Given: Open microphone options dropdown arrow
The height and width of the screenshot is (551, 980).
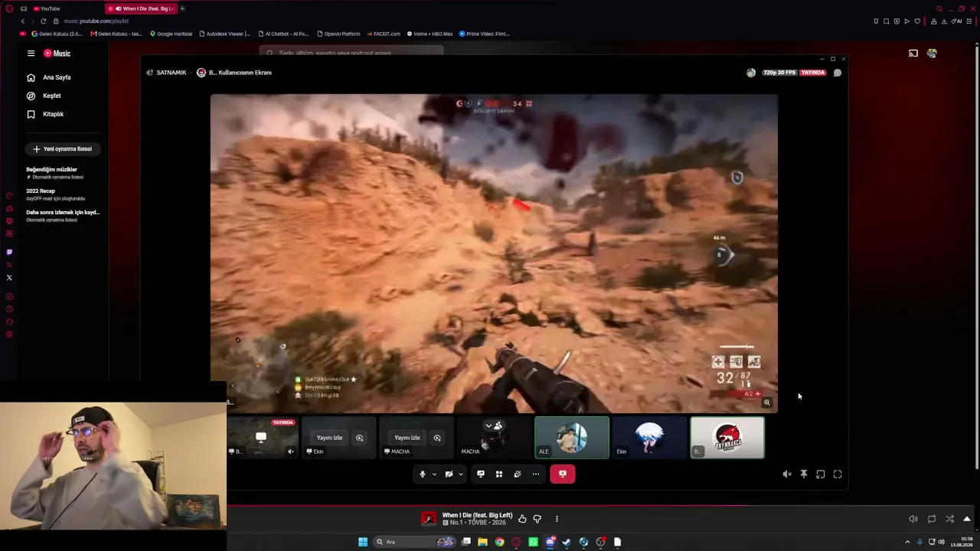Looking at the screenshot, I should [x=434, y=474].
